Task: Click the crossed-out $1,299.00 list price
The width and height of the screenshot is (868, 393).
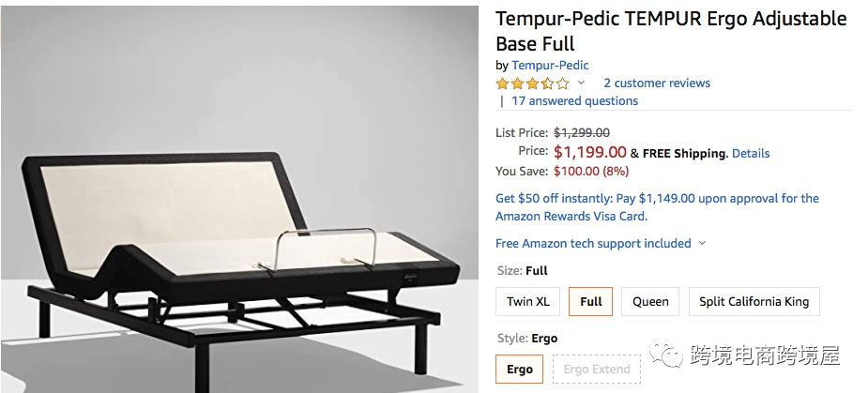Action: (x=582, y=133)
